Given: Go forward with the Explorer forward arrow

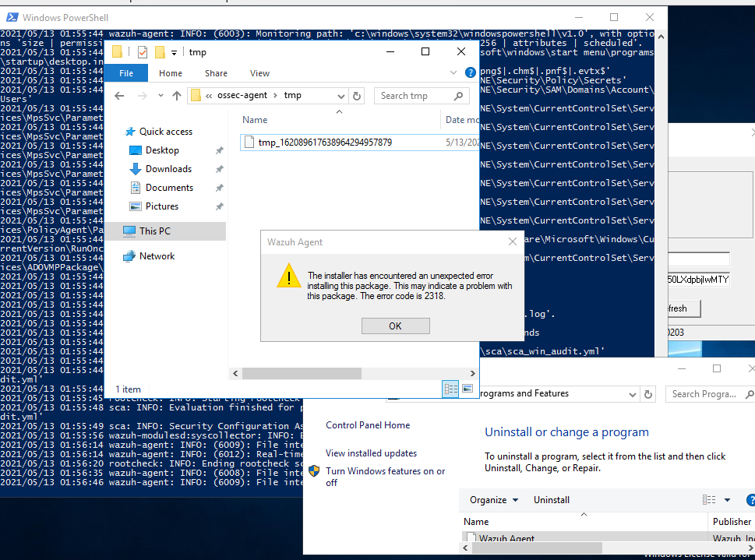Looking at the screenshot, I should coord(142,96).
